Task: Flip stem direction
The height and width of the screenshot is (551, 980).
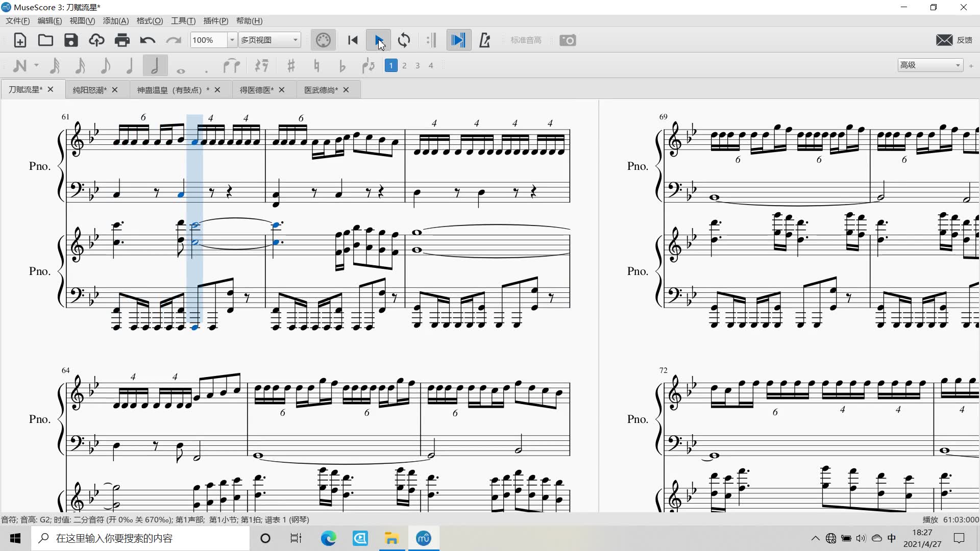Action: pyautogui.click(x=368, y=66)
